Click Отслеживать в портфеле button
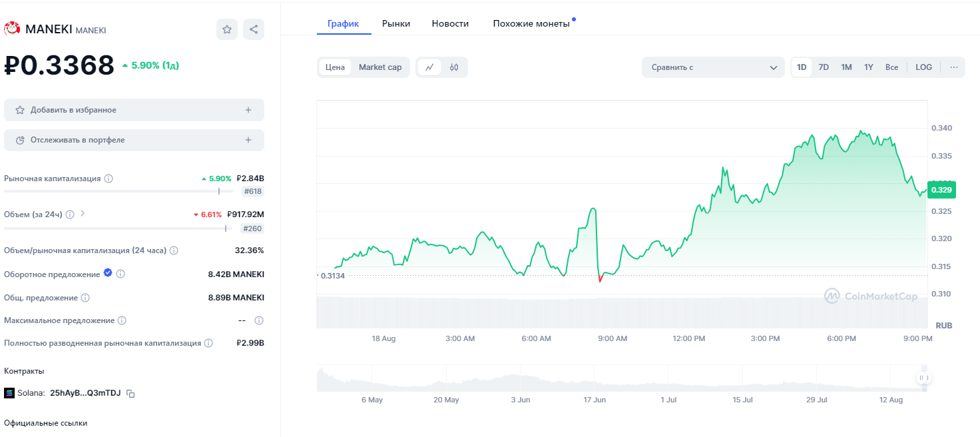The width and height of the screenshot is (980, 437). coord(134,140)
